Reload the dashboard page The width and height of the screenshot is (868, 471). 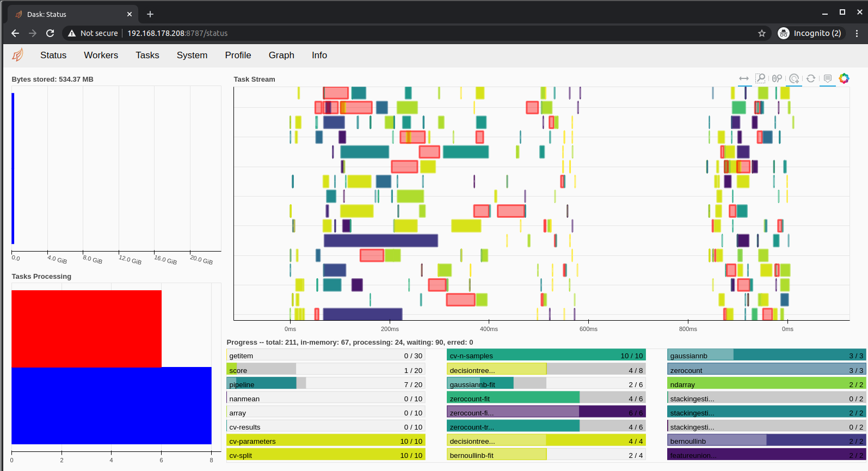coord(50,33)
